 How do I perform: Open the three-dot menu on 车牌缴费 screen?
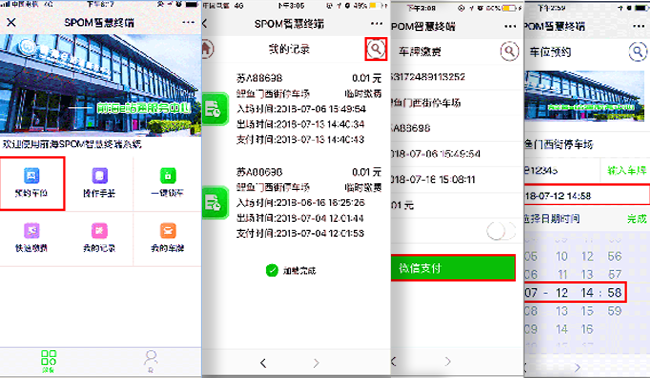pyautogui.click(x=510, y=27)
